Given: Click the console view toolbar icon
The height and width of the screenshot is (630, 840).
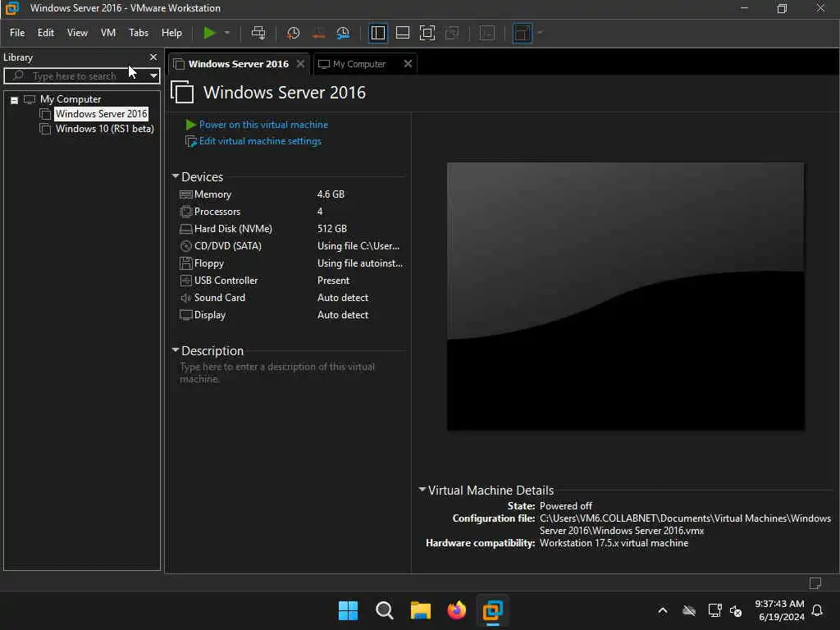Looking at the screenshot, I should click(487, 33).
